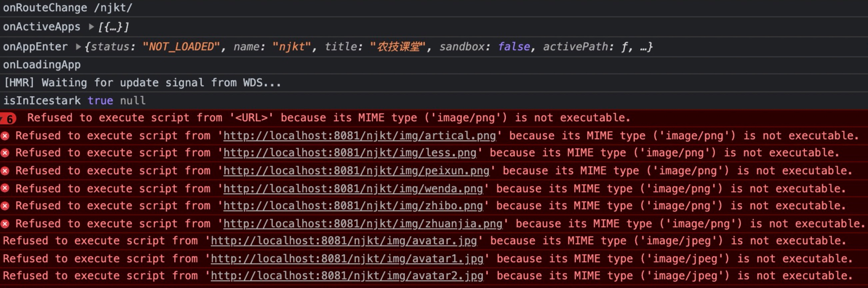Select '[HMR] Waiting for update signal' message
The height and width of the screenshot is (288, 868).
point(142,83)
